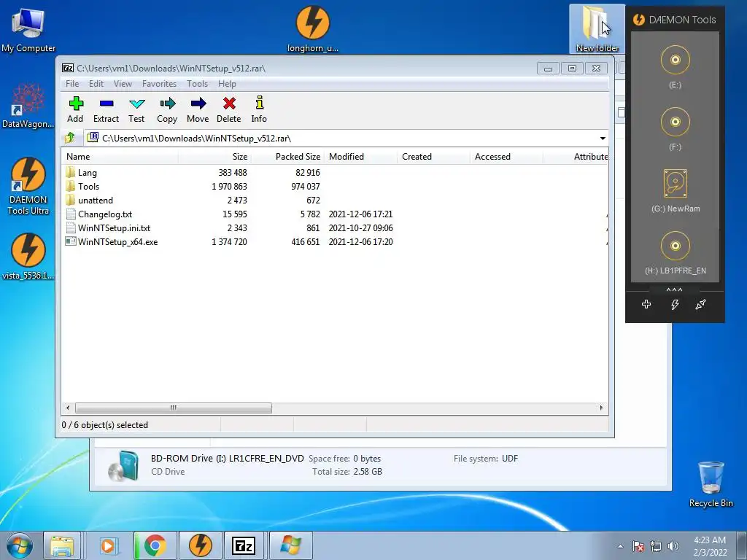The image size is (747, 560).
Task: Click the Windows flag taskbar button
Action: [290, 545]
